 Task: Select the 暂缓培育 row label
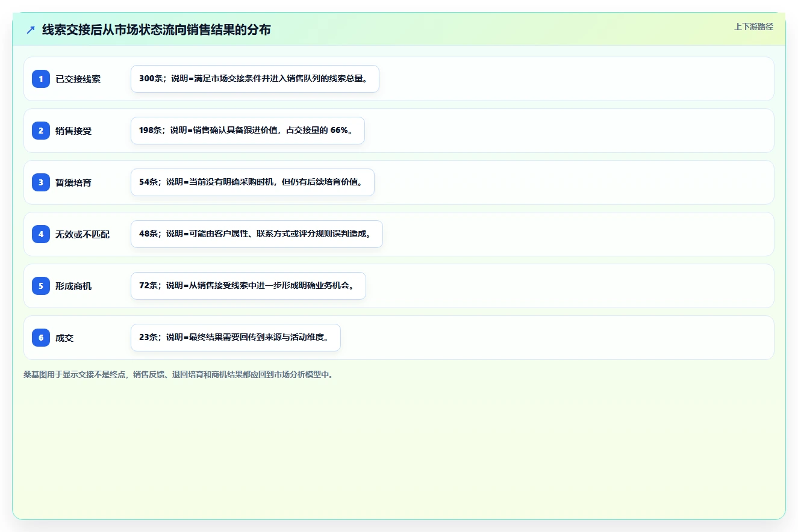(73, 182)
